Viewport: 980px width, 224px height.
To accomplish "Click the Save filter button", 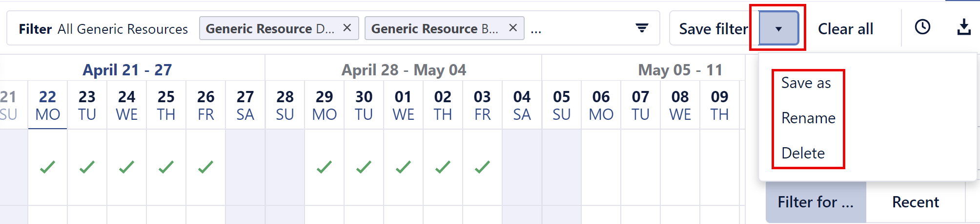I will (713, 29).
